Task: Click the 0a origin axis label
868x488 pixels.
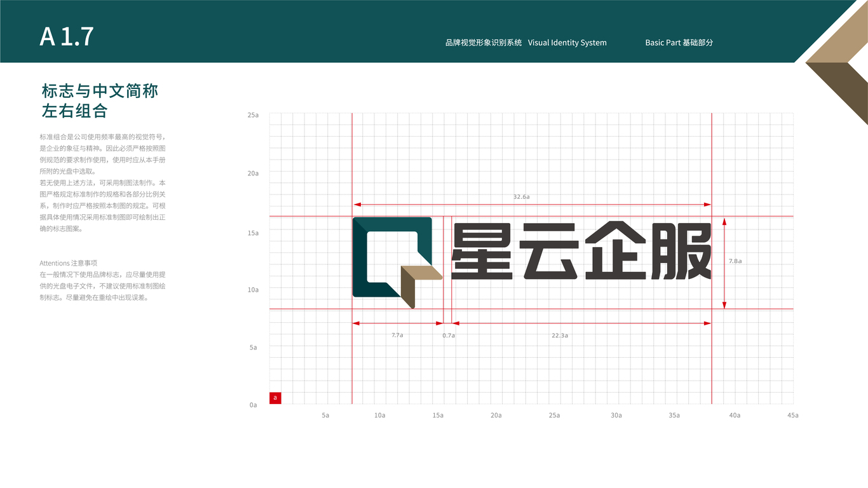Action: tap(254, 405)
